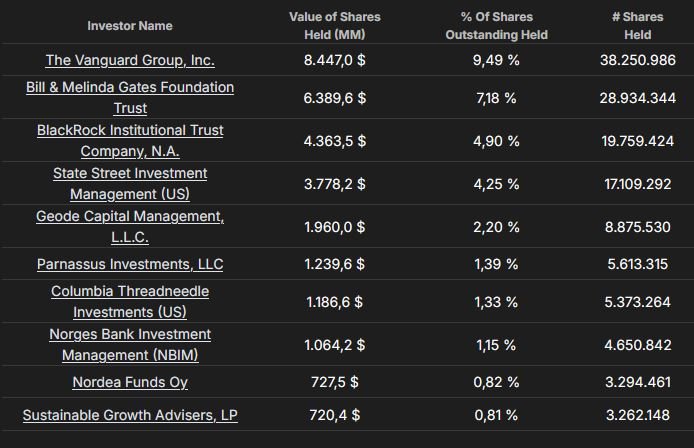Select Nordea's 0,82 % percentage cell

click(496, 382)
